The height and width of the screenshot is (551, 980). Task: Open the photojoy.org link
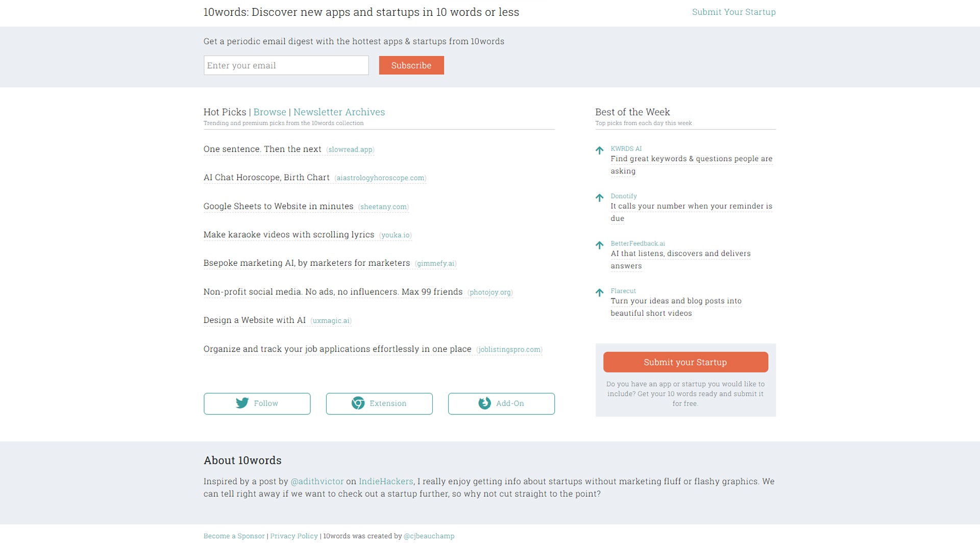click(490, 292)
